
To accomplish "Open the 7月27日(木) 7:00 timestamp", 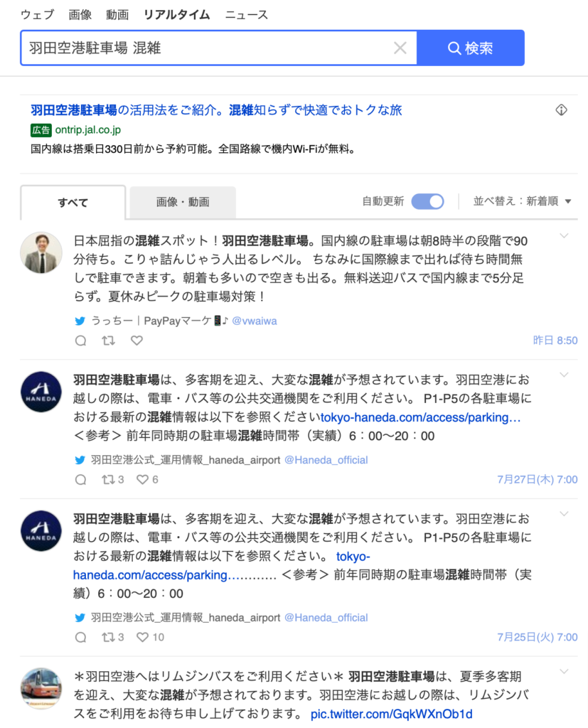I will pos(538,480).
